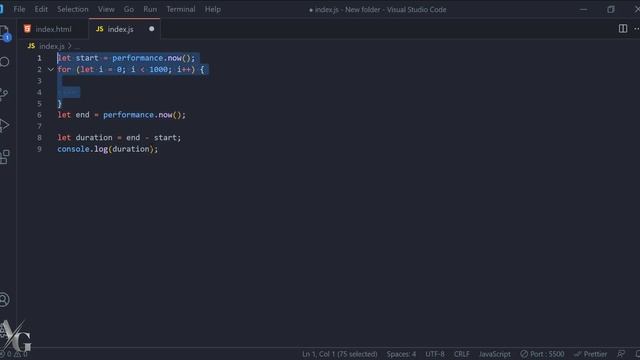640x360 pixels.
Task: Open the Search view icon
Action: (x=4, y=62)
